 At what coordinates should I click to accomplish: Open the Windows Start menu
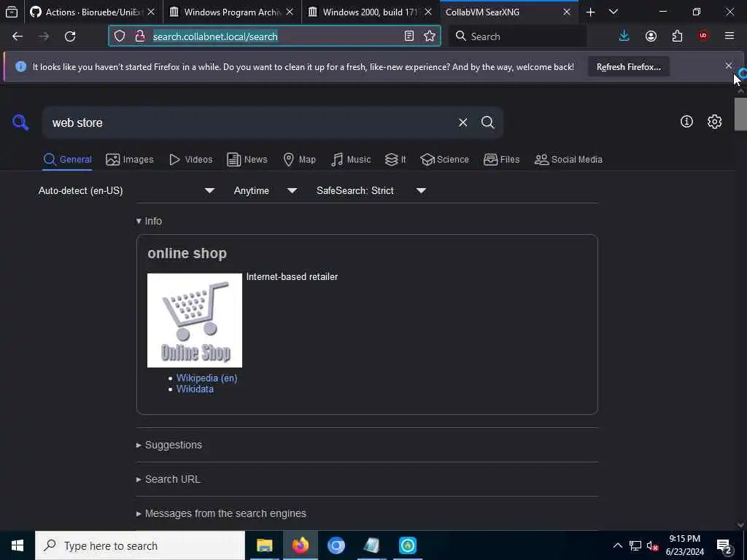(x=18, y=545)
